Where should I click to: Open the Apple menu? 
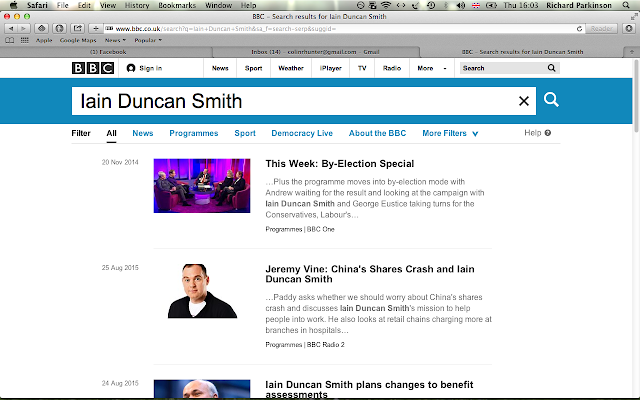[13, 5]
